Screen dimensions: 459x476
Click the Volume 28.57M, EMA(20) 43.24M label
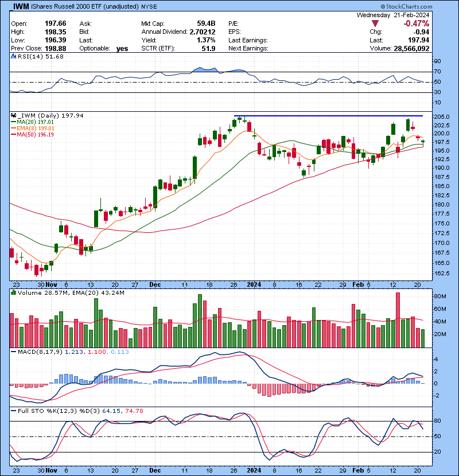pos(71,292)
